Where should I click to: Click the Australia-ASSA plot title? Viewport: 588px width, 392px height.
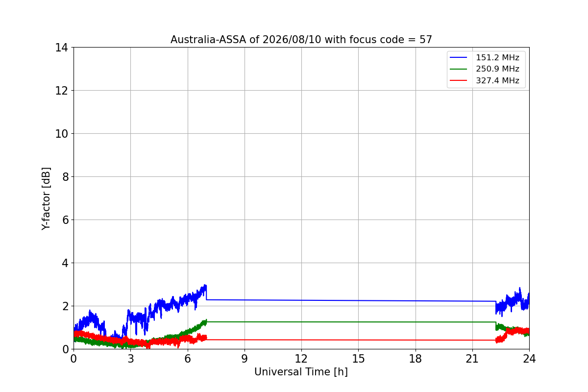[301, 40]
